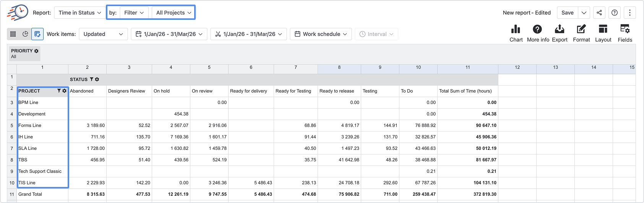Open the help question mark icon
Screen dimensions: 644x203
click(x=615, y=13)
